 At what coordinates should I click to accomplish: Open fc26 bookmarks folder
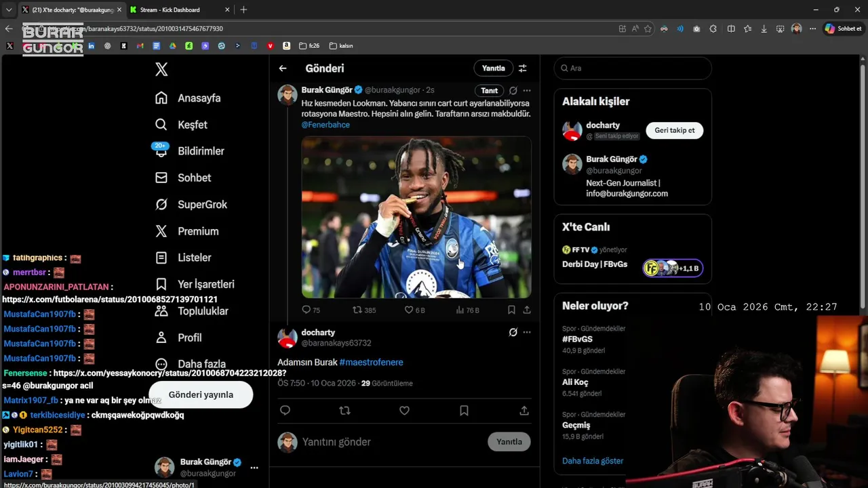pyautogui.click(x=309, y=46)
